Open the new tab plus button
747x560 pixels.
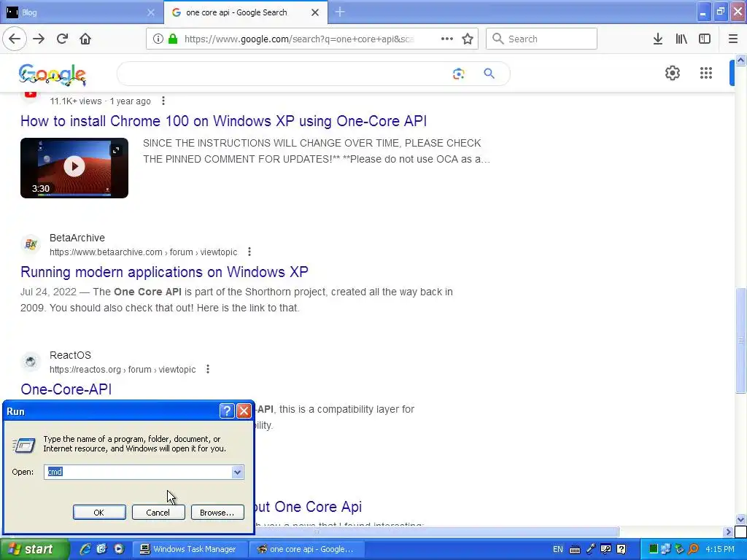coord(340,12)
